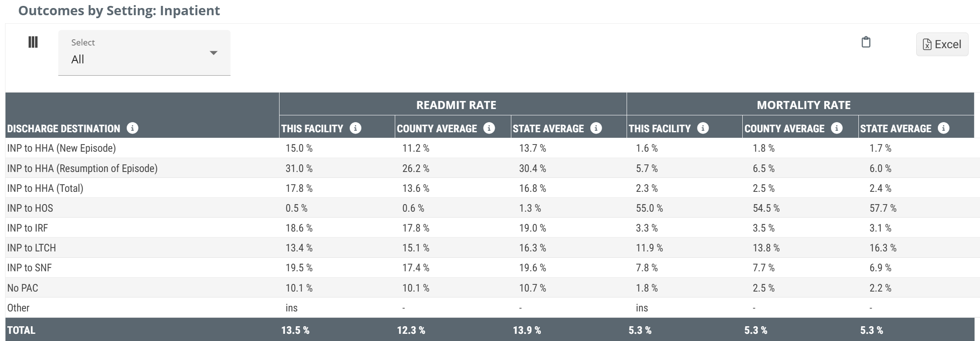Show info for Mortality State Average

coord(943,128)
